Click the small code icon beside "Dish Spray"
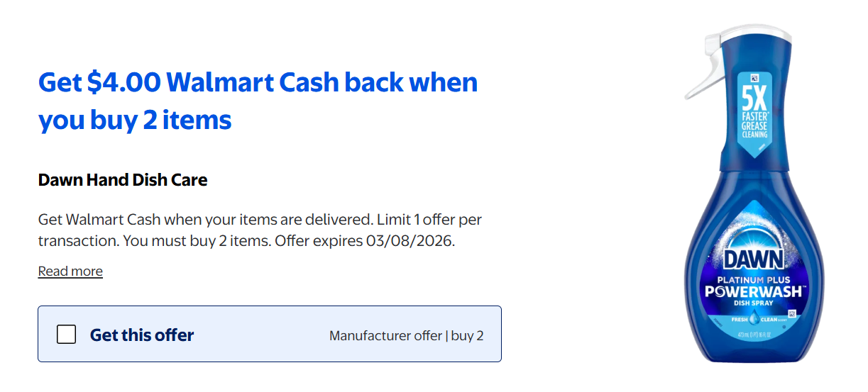Image resolution: width=868 pixels, height=392 pixels. (791, 313)
